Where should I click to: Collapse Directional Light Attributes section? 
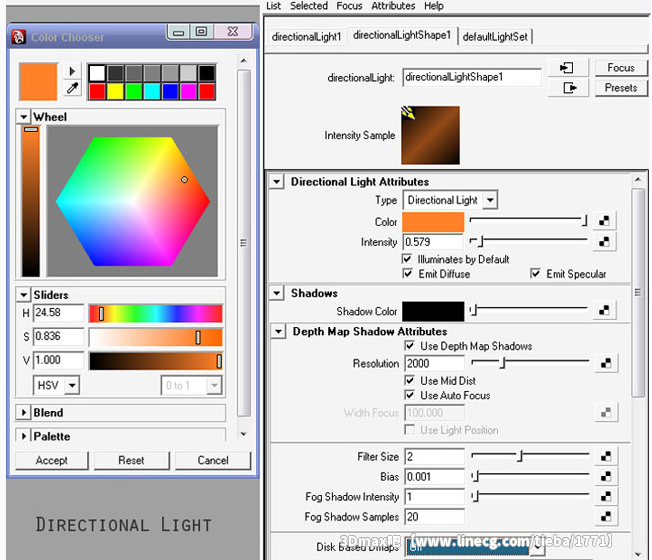pyautogui.click(x=277, y=182)
